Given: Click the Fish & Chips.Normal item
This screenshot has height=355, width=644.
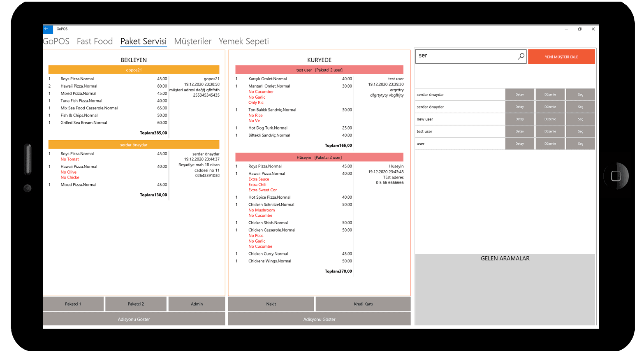Looking at the screenshot, I should [x=79, y=116].
